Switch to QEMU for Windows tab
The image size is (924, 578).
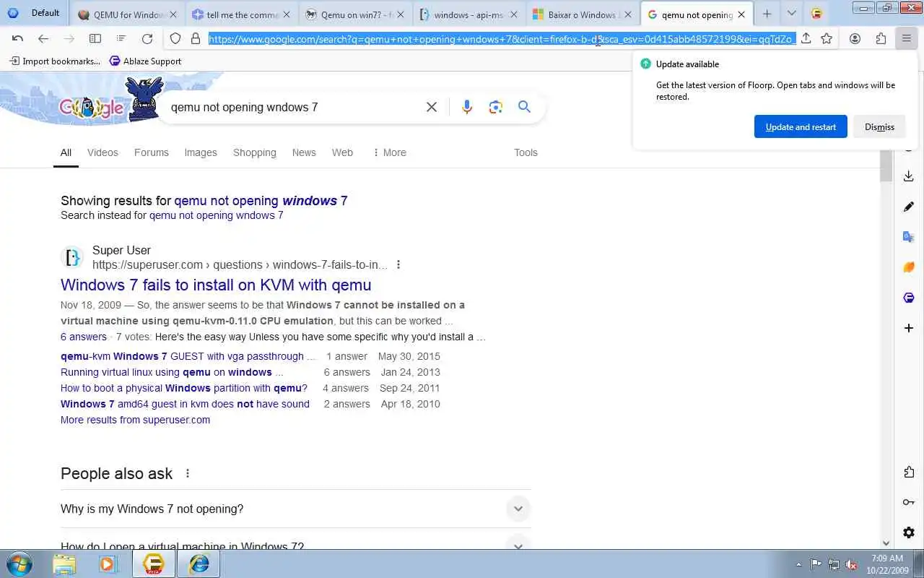tap(128, 14)
